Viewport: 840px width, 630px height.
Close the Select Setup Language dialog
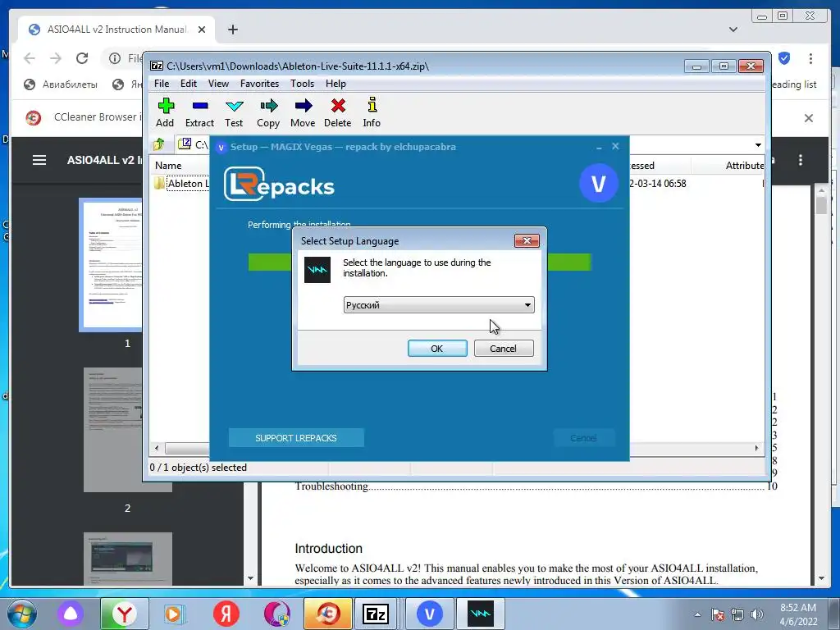pos(527,240)
